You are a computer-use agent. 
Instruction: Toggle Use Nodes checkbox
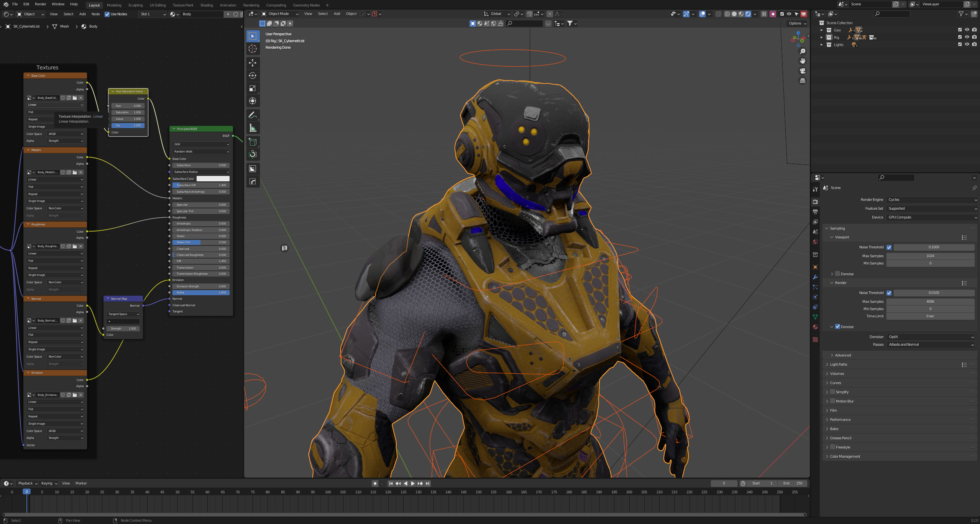coord(107,14)
